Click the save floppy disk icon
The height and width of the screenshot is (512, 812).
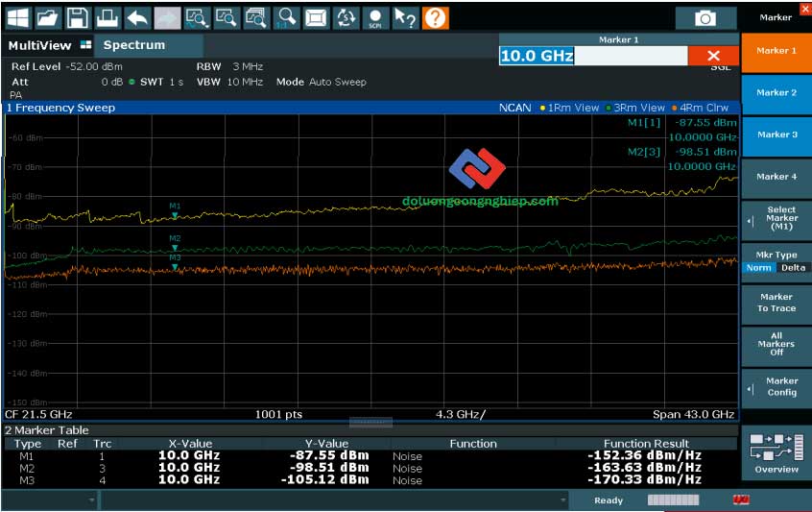78,18
